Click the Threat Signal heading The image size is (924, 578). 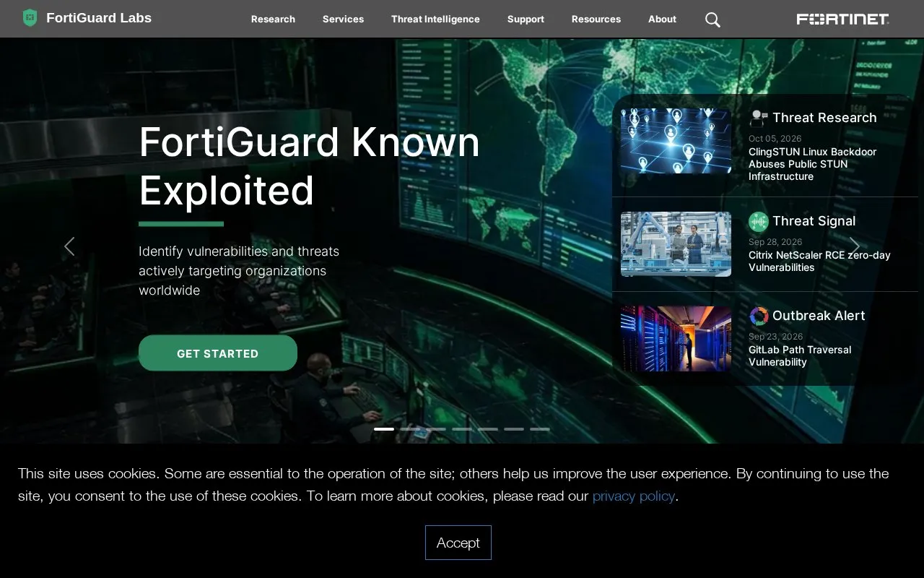click(x=814, y=221)
